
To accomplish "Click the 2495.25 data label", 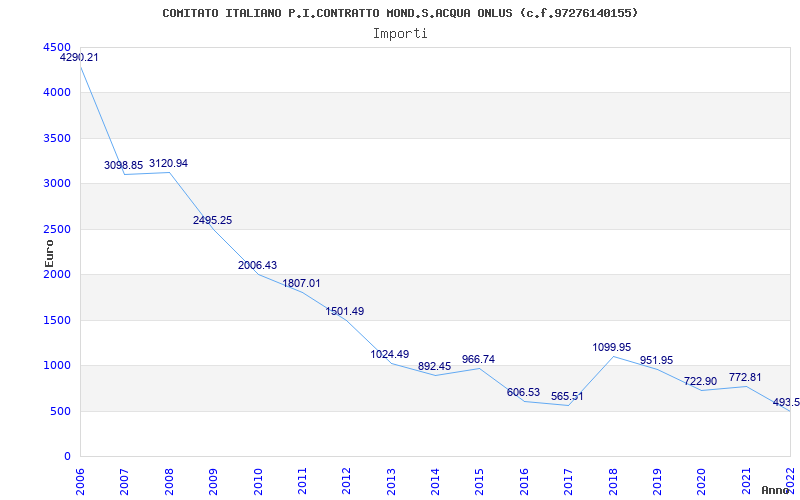I will tap(212, 220).
